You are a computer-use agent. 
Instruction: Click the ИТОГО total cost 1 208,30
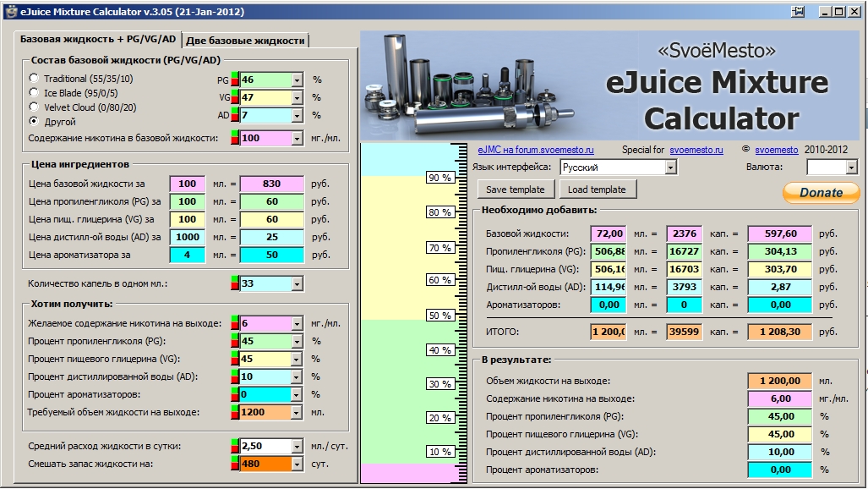pos(781,332)
